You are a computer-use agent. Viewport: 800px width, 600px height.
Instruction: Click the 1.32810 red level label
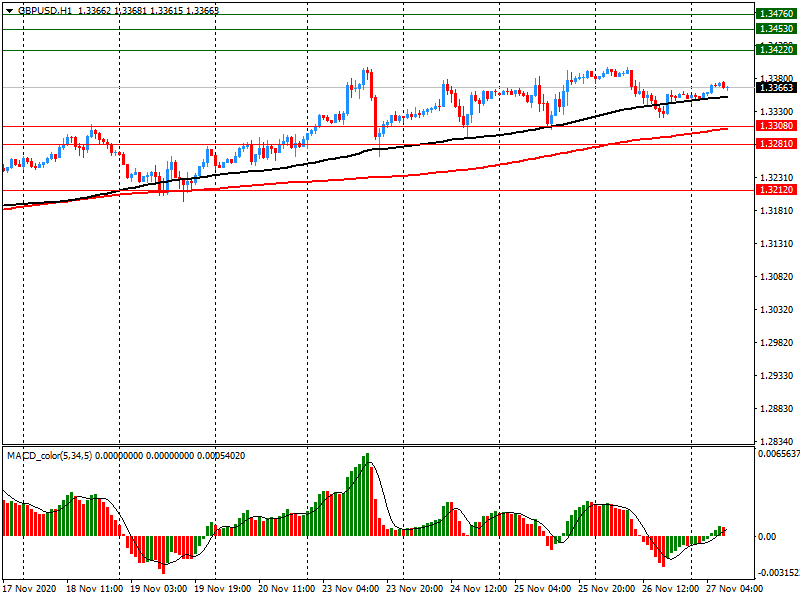point(776,144)
